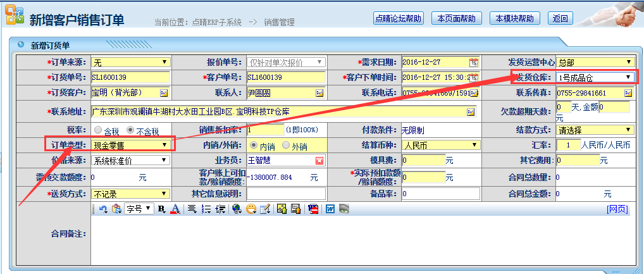Click the 返回 button
The height and width of the screenshot is (274, 644).
point(560,18)
